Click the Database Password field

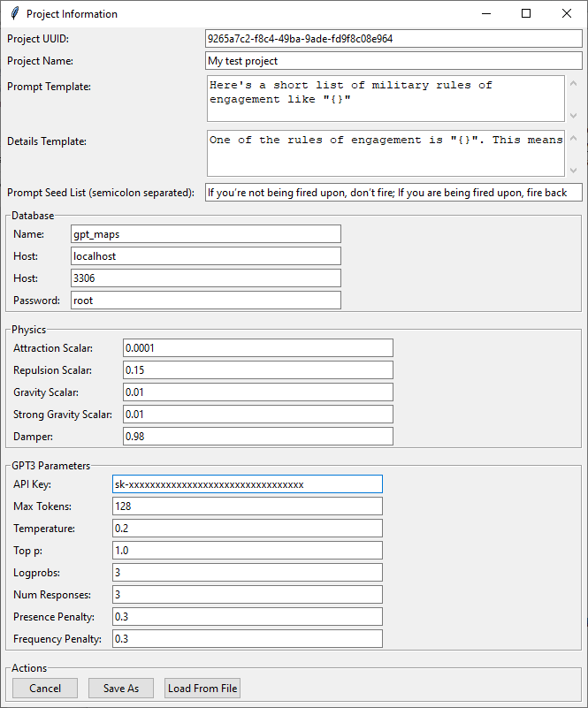(205, 301)
